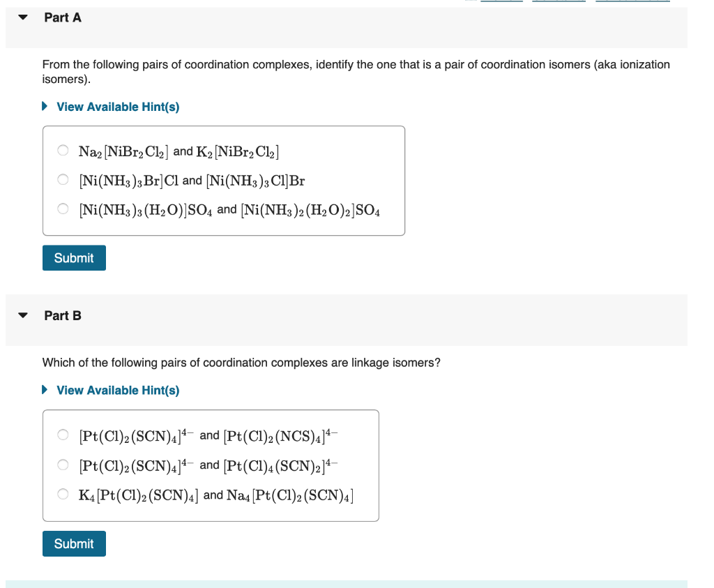This screenshot has height=588, width=714.
Task: Choose the K4 and Na4 platinum salts option
Action: [63, 494]
